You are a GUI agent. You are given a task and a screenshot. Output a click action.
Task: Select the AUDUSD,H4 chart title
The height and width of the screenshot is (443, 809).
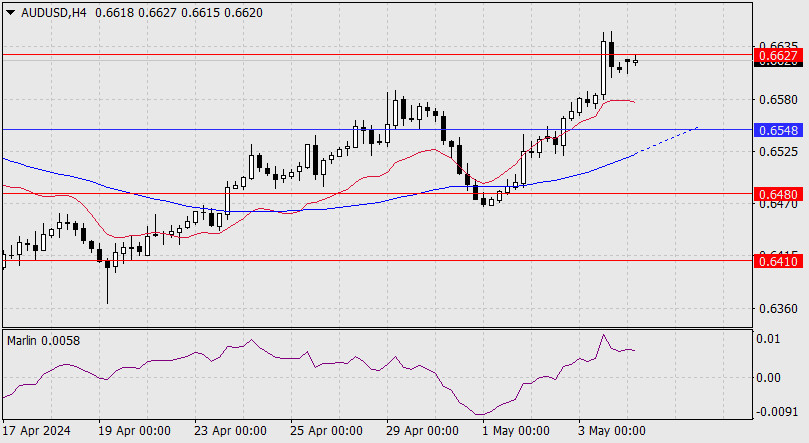(54, 13)
